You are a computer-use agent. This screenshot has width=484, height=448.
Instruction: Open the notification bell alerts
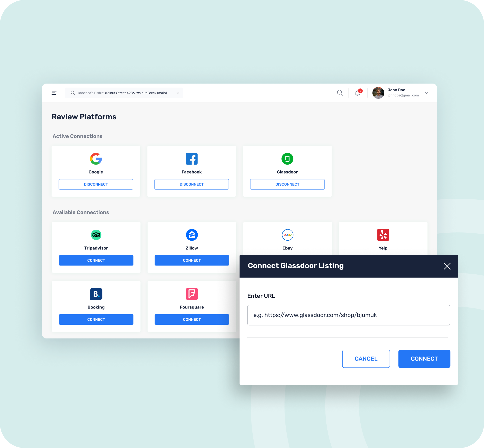[358, 93]
